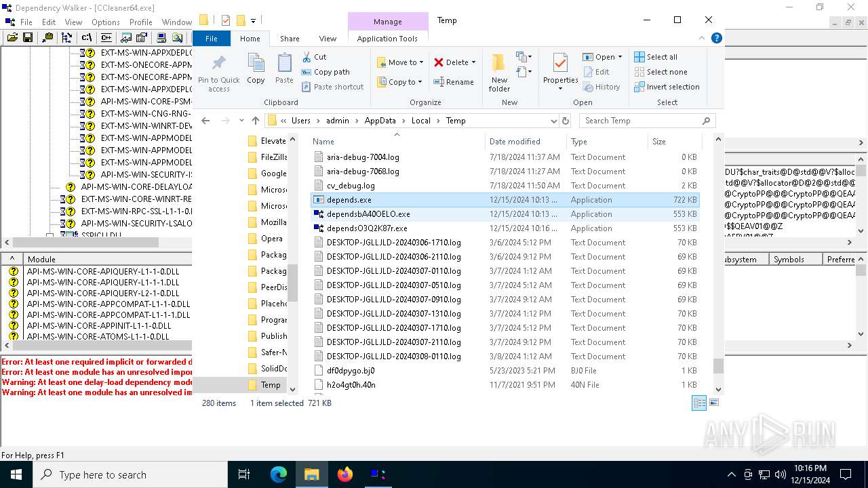Sort file list by Size column
This screenshot has height=488, width=868.
(674, 142)
